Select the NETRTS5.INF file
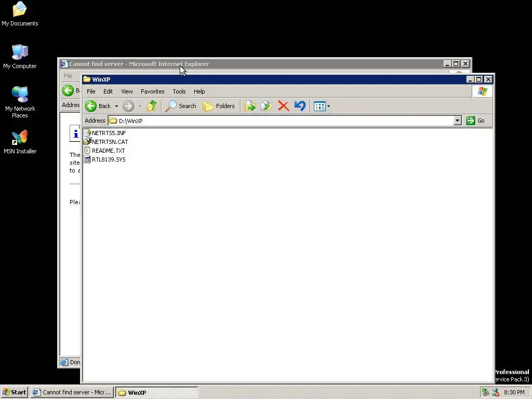The height and width of the screenshot is (399, 532). click(x=109, y=133)
